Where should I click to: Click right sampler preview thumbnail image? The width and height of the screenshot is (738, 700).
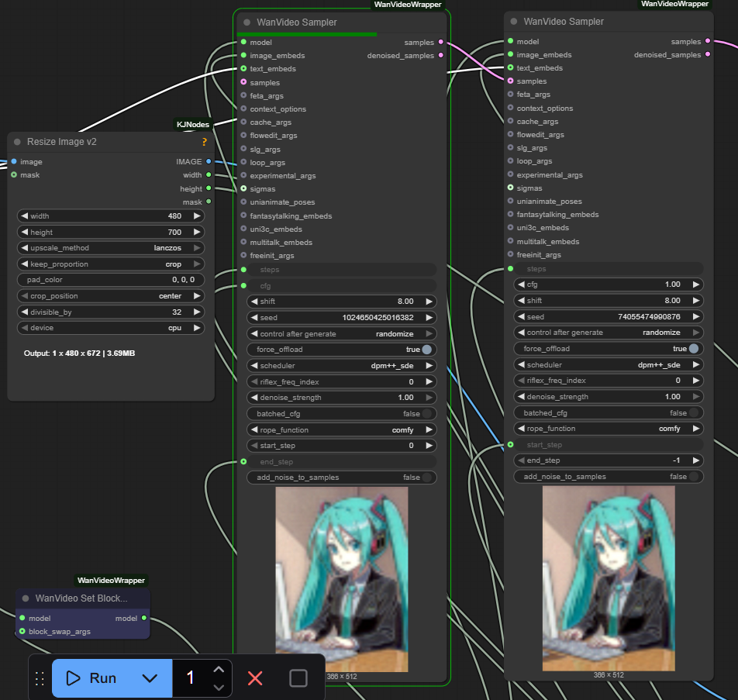point(609,578)
